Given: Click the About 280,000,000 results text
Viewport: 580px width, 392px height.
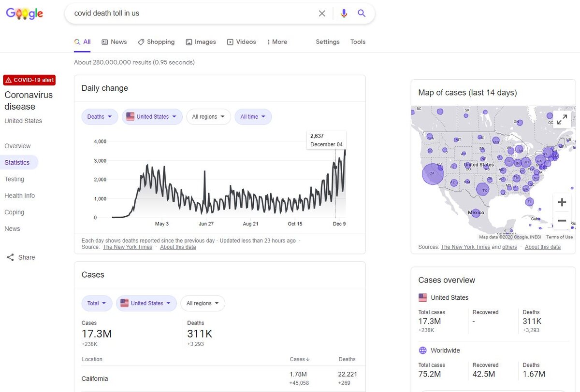Looking at the screenshot, I should pos(134,62).
